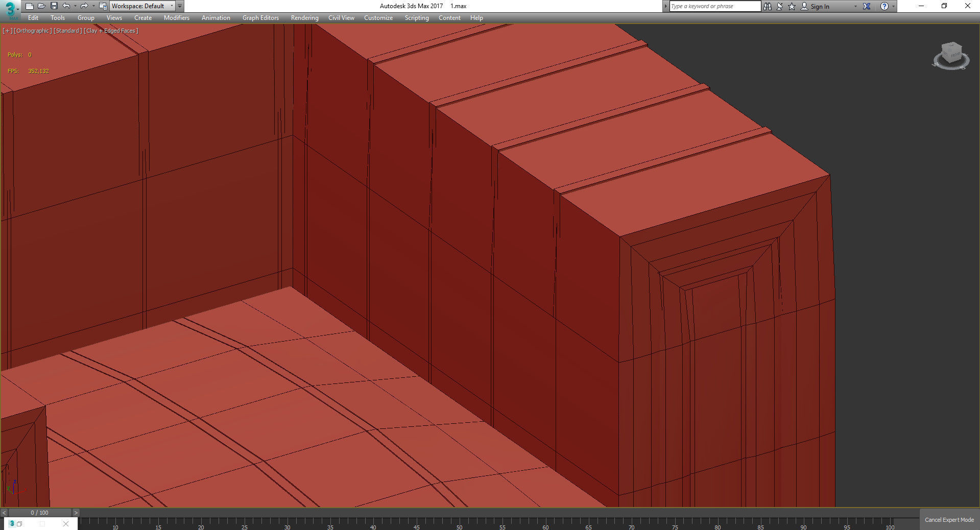Open the Rendering menu
Viewport: 980px width, 530px height.
[305, 18]
